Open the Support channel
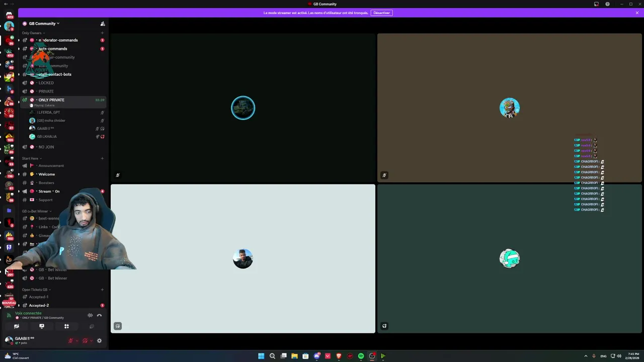This screenshot has width=644, height=362. (x=63, y=200)
